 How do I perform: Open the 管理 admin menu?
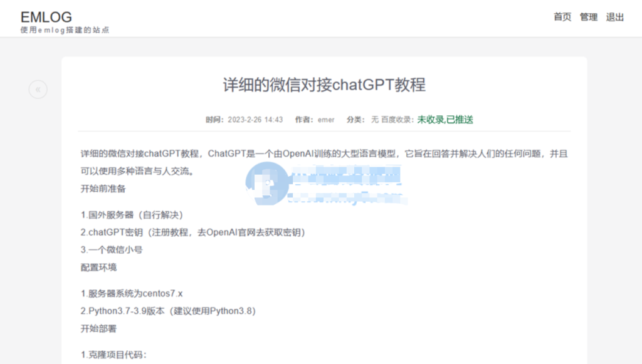tap(589, 17)
